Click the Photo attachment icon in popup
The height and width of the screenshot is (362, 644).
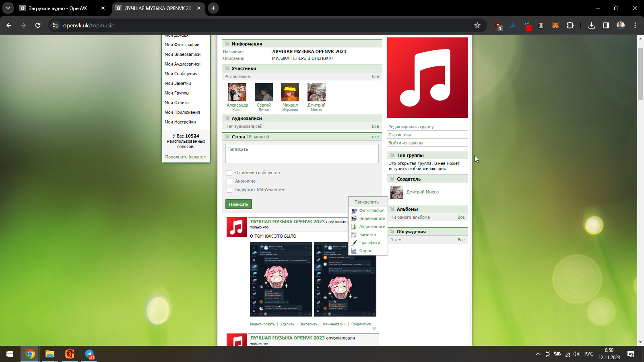pos(354,210)
